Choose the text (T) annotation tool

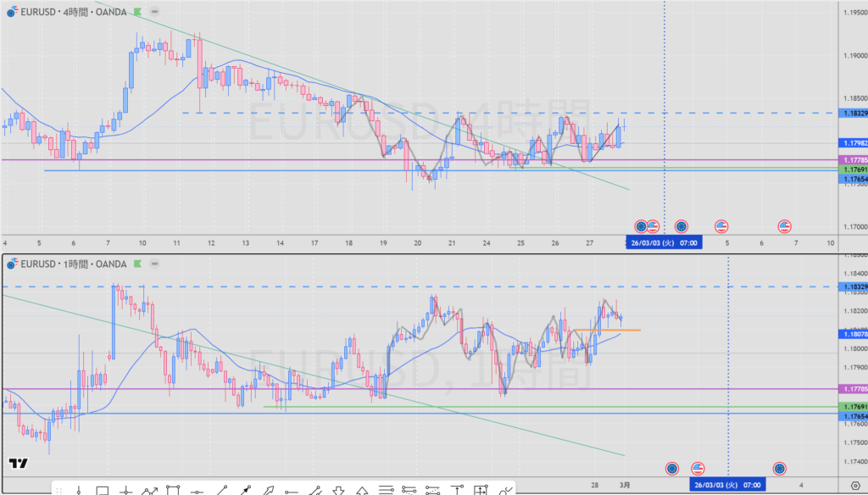pos(459,490)
